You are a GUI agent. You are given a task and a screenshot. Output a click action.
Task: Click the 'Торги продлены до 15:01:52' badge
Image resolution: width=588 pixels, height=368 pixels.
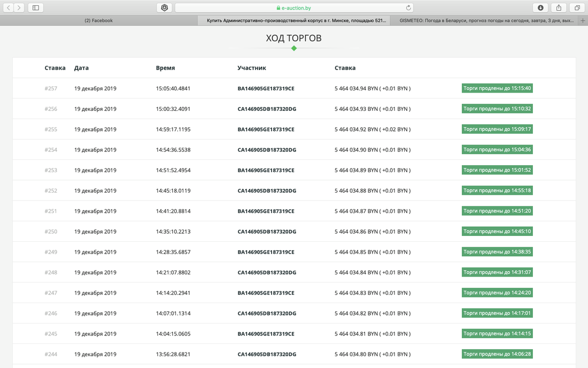point(497,170)
